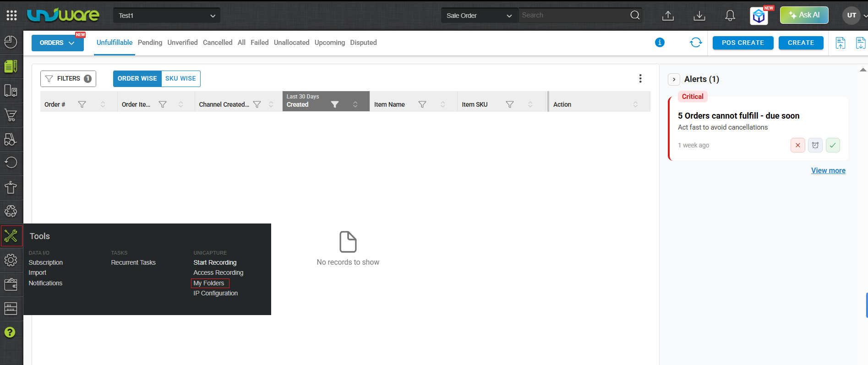Click the Ask AI button
This screenshot has width=868, height=365.
coord(804,15)
